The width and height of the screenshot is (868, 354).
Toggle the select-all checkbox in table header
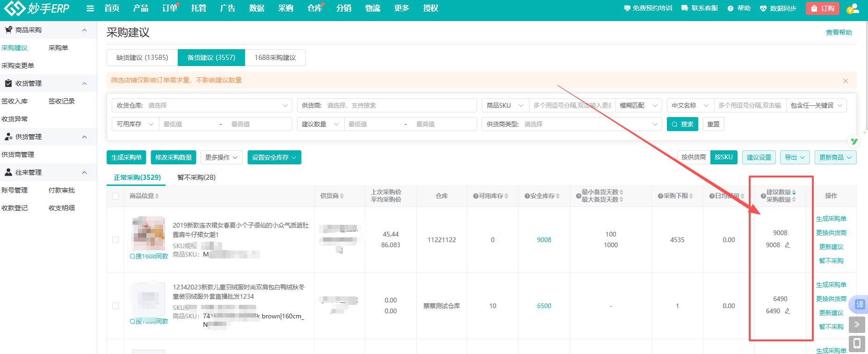pos(116,196)
